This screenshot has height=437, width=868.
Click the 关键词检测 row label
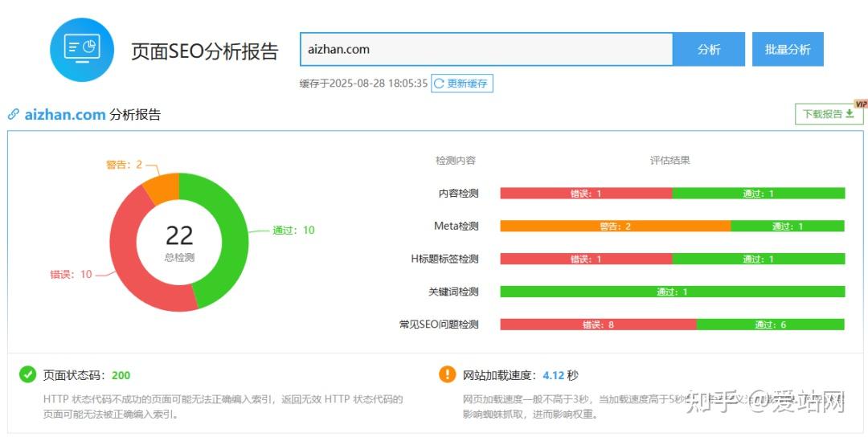453,292
